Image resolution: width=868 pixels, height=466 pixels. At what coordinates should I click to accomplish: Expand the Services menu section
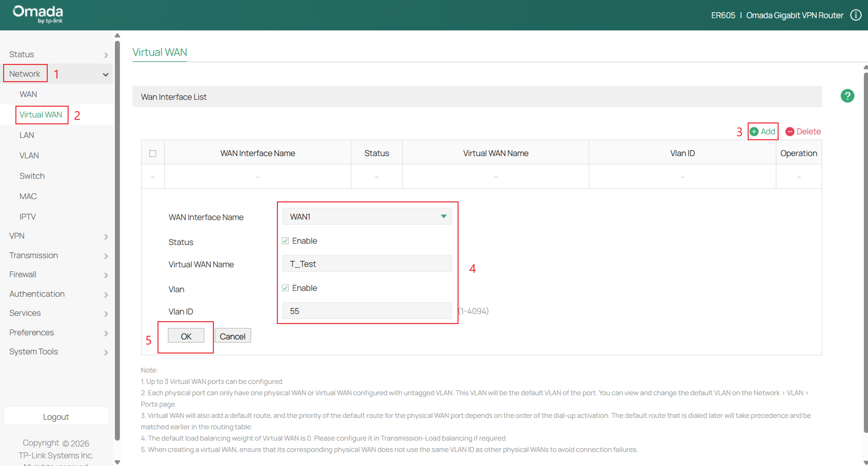point(57,313)
